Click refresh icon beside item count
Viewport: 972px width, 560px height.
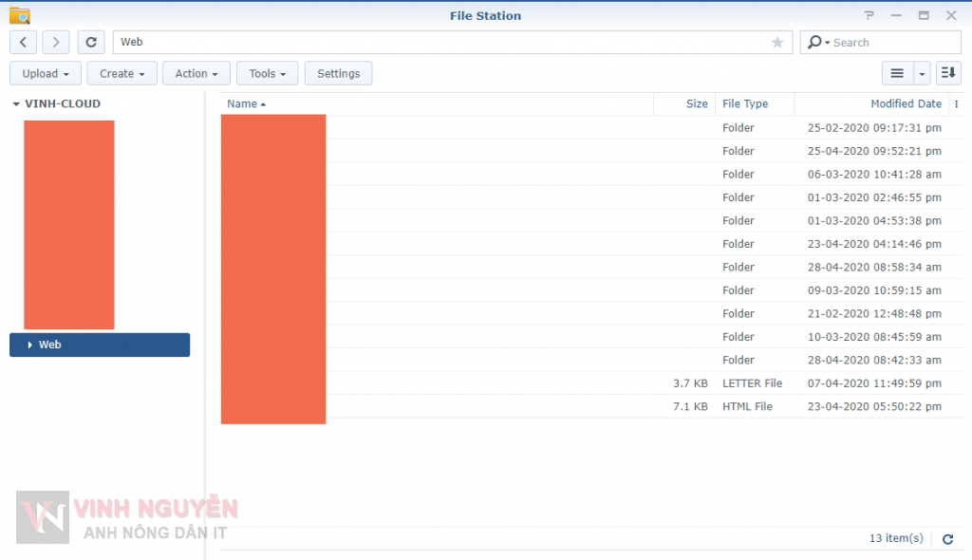coord(947,539)
